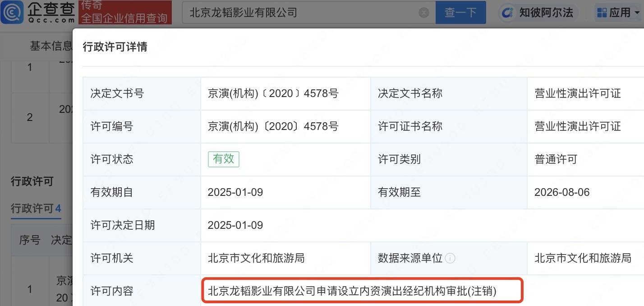The image size is (644, 306).
Task: Click 北京市文化和旅游局 under 许可机关
Action: pyautogui.click(x=256, y=258)
